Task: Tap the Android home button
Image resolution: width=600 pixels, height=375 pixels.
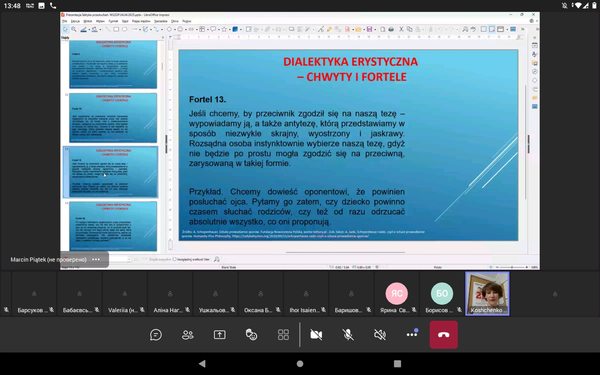Action: (300, 364)
